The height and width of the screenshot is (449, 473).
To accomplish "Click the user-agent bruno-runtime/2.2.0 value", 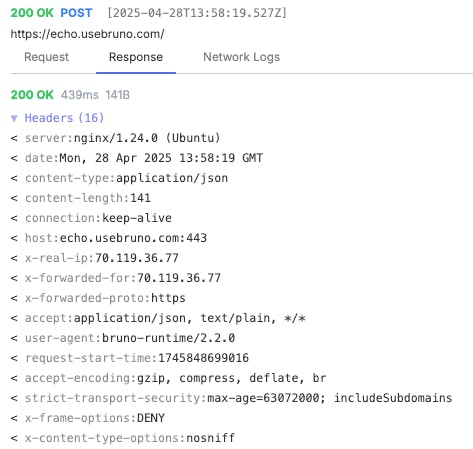I will 169,338.
